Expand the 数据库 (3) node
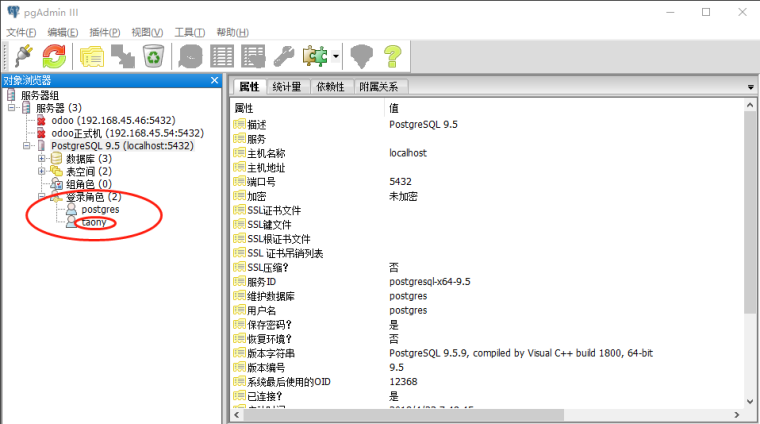This screenshot has width=760, height=424. [x=42, y=158]
